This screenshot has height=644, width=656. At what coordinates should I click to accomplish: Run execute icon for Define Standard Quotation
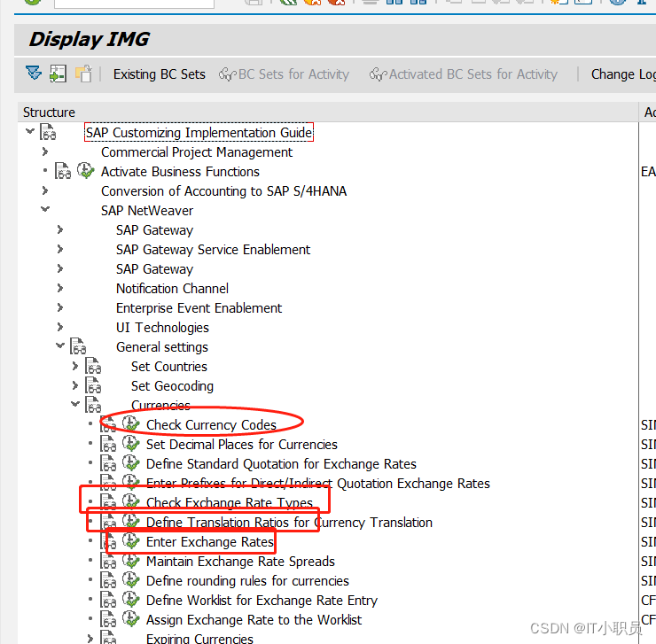click(x=130, y=463)
